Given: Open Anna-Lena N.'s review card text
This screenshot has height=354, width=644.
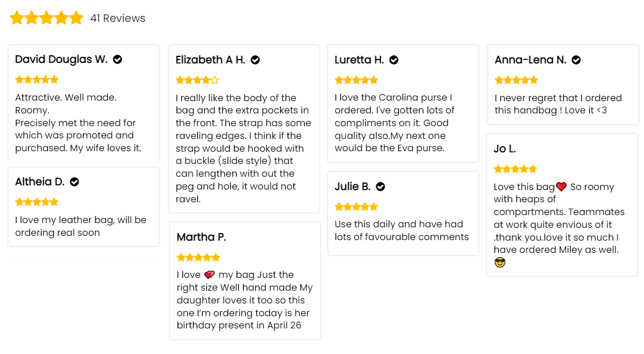Looking at the screenshot, I should 558,104.
